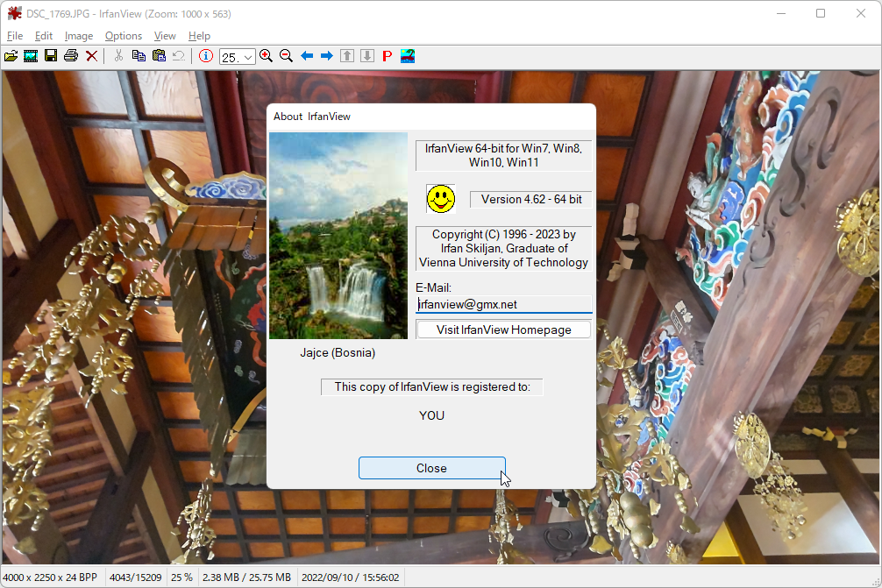Print the photo using the printer icon
Viewport: 882px width, 588px height.
click(x=70, y=55)
